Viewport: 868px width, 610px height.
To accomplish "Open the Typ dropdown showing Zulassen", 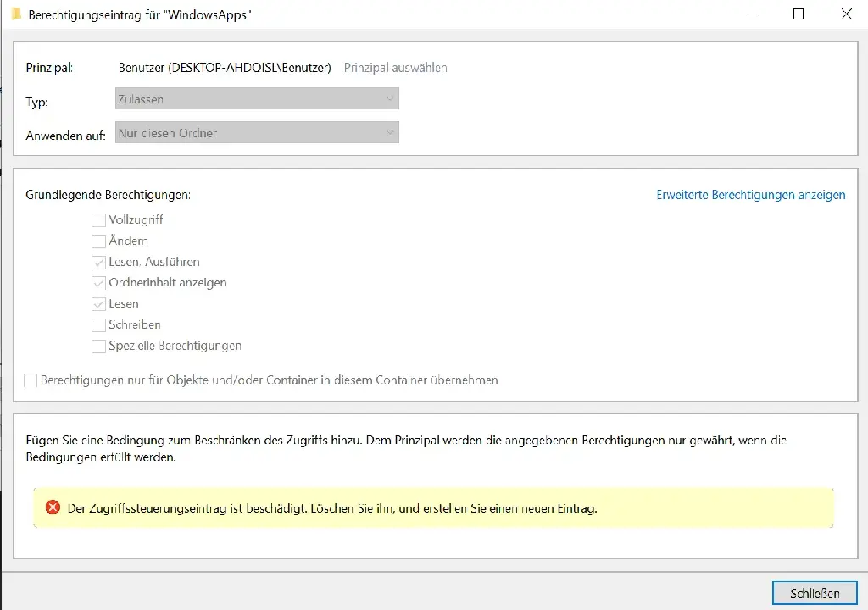I will click(257, 99).
